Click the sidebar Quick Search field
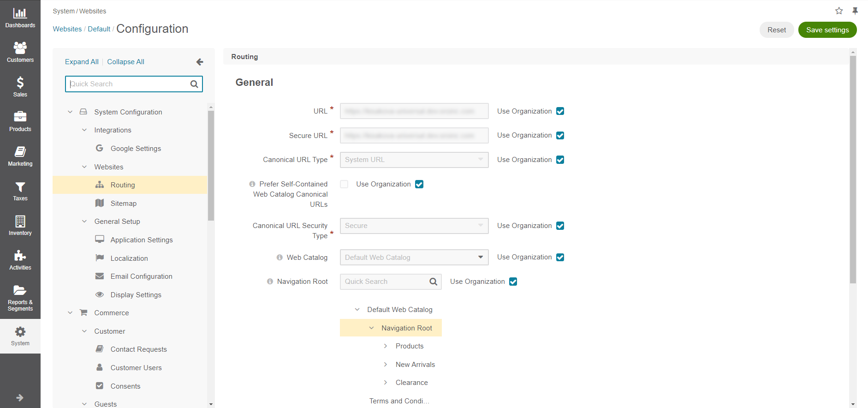The image size is (868, 408). (129, 84)
